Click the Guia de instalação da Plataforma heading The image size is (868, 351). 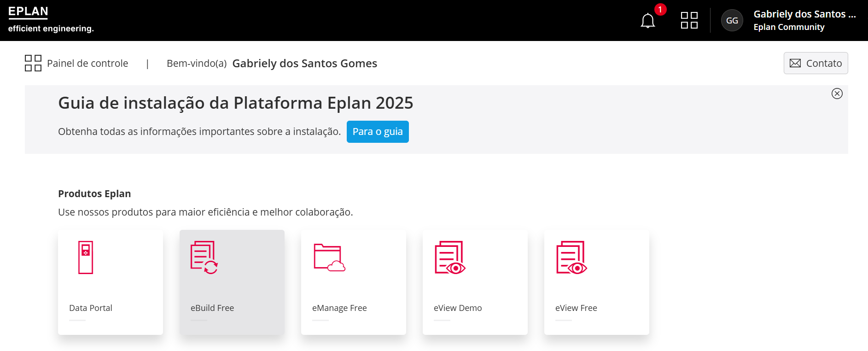tap(236, 103)
